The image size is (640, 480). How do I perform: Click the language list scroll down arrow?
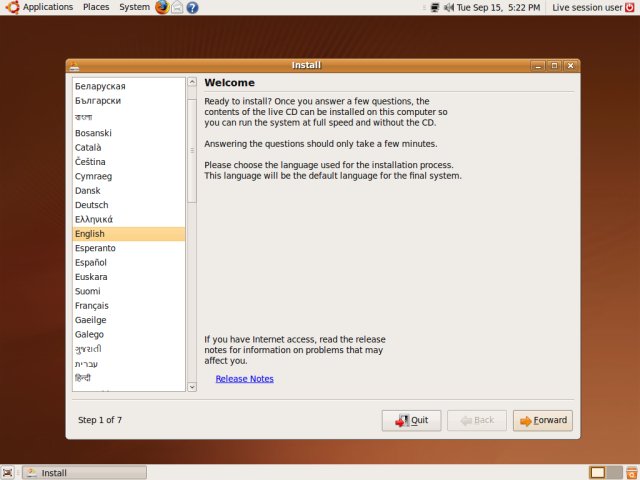192,387
